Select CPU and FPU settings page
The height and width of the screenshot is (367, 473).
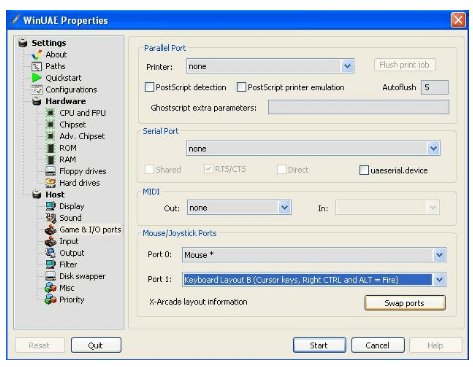[83, 113]
